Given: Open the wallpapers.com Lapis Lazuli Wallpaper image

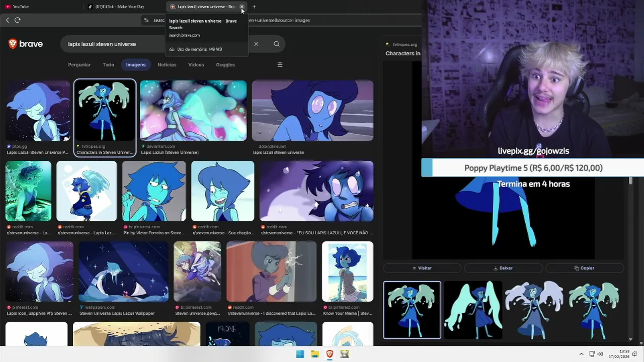Looking at the screenshot, I should [x=124, y=271].
